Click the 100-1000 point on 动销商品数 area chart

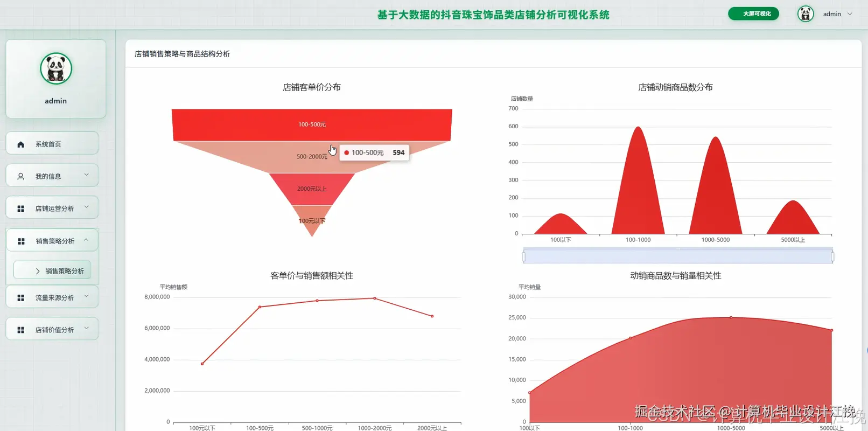(631, 338)
